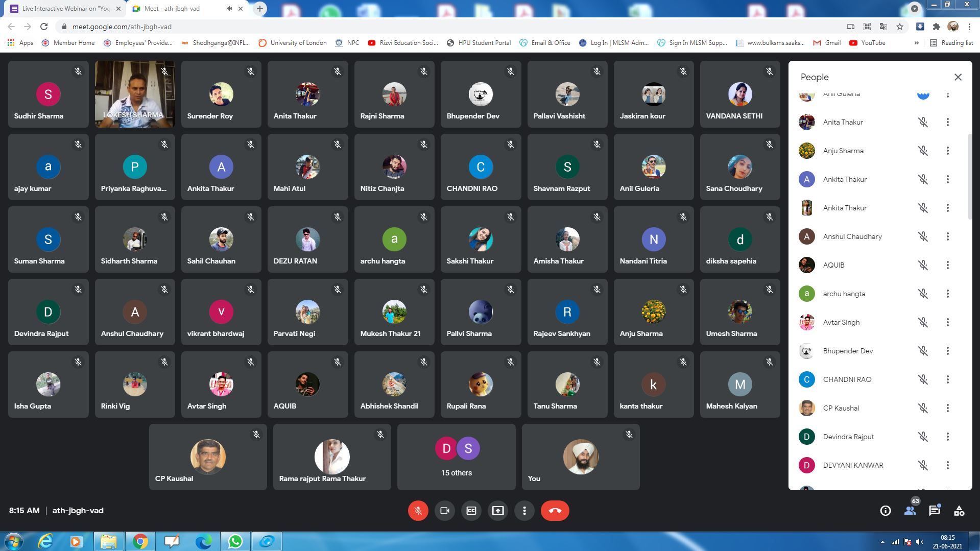980x551 pixels.
Task: Mute archu hangta in People list
Action: pos(923,294)
